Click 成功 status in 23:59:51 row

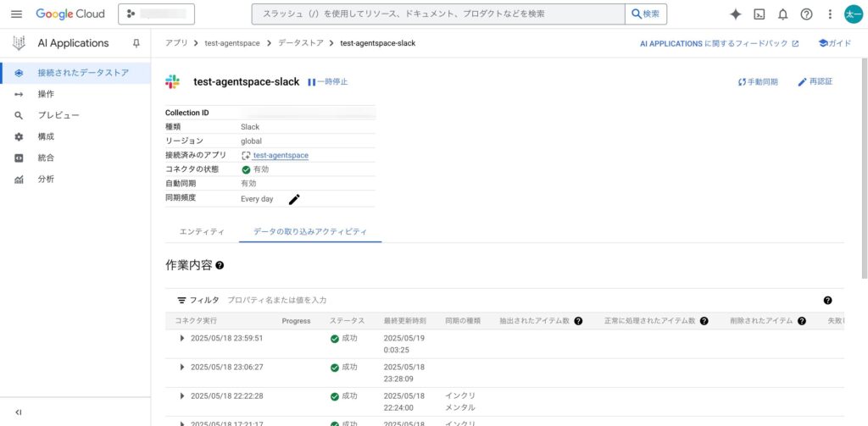pyautogui.click(x=344, y=339)
